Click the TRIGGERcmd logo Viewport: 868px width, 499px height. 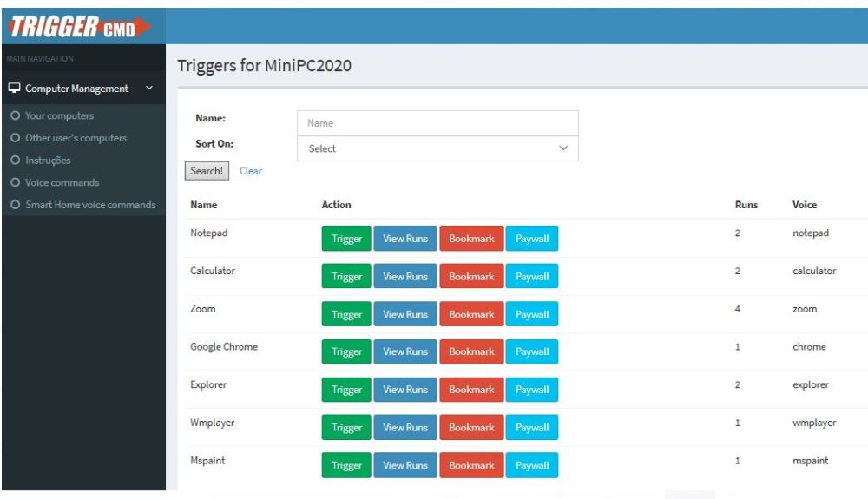80,27
